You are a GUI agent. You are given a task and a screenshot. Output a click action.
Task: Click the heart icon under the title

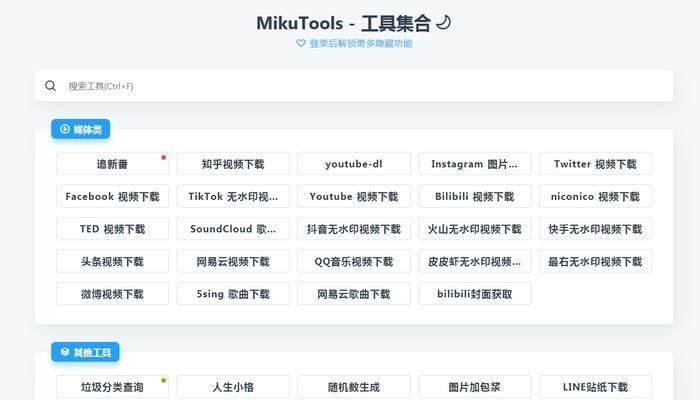click(x=301, y=43)
